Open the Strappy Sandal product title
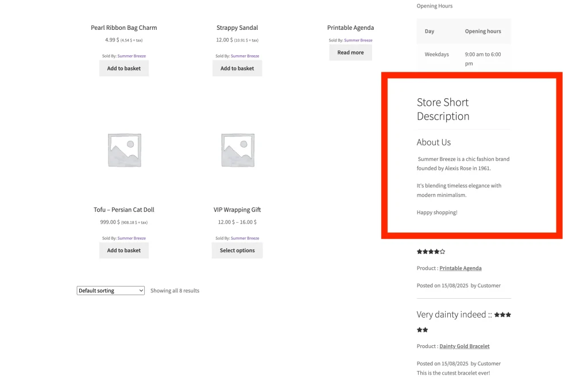Image resolution: width=588 pixels, height=382 pixels. tap(237, 28)
